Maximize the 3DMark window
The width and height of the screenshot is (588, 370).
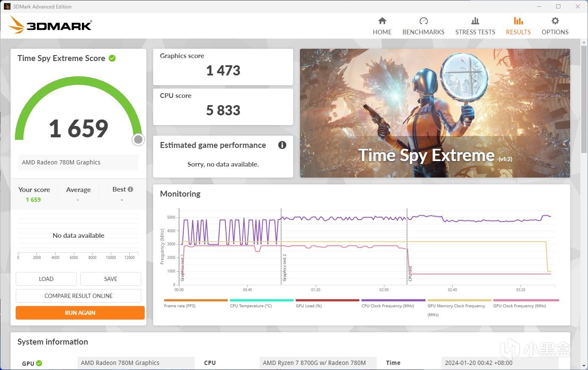click(558, 6)
